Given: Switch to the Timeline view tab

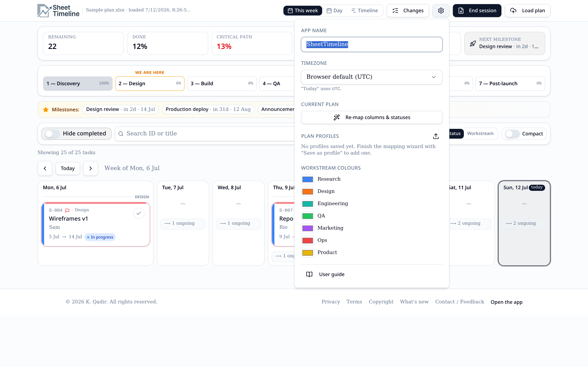Looking at the screenshot, I should coord(365,10).
